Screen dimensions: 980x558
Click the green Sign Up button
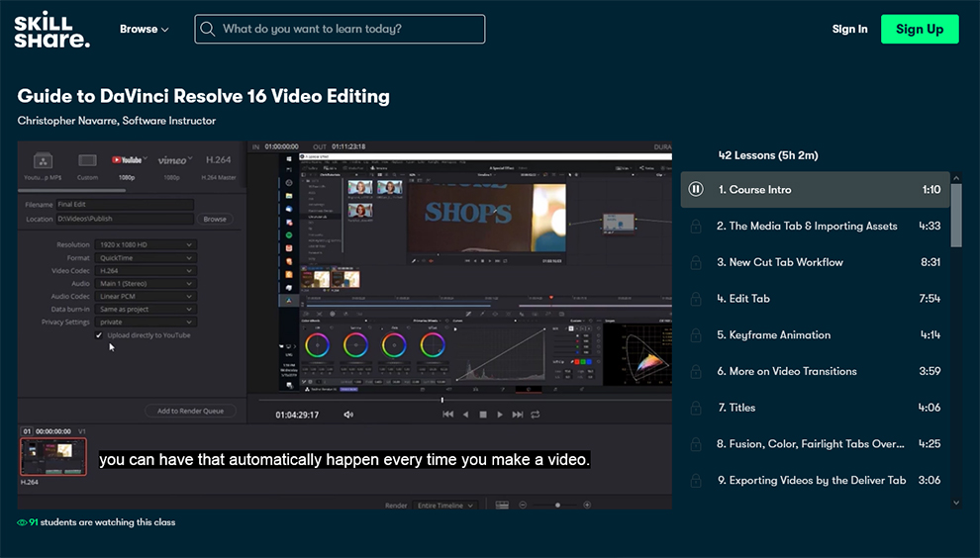(920, 29)
